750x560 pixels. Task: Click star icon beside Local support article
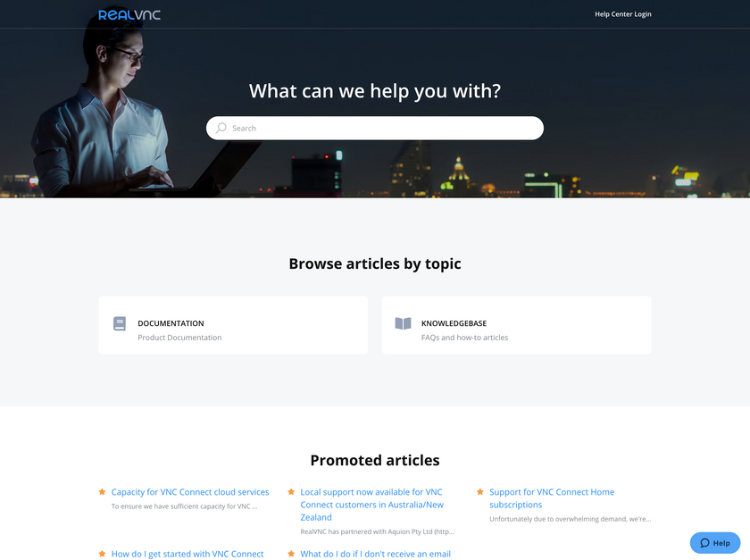click(292, 491)
